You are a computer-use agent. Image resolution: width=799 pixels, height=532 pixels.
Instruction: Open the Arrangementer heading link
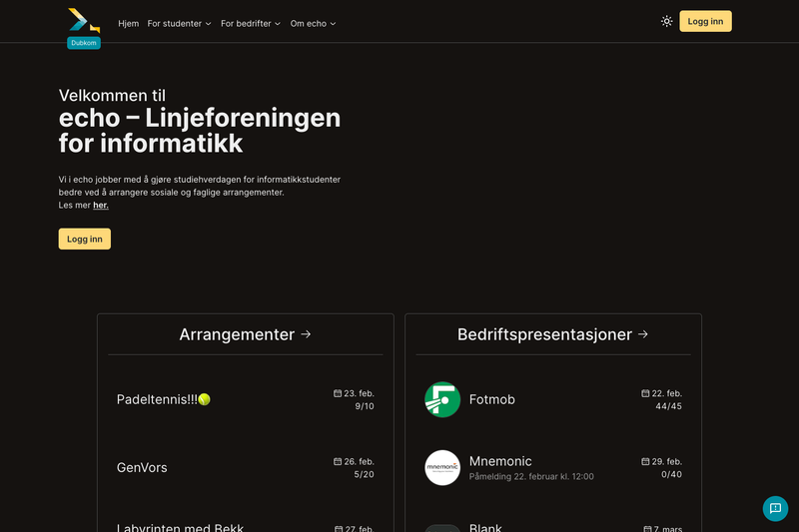pyautogui.click(x=245, y=334)
